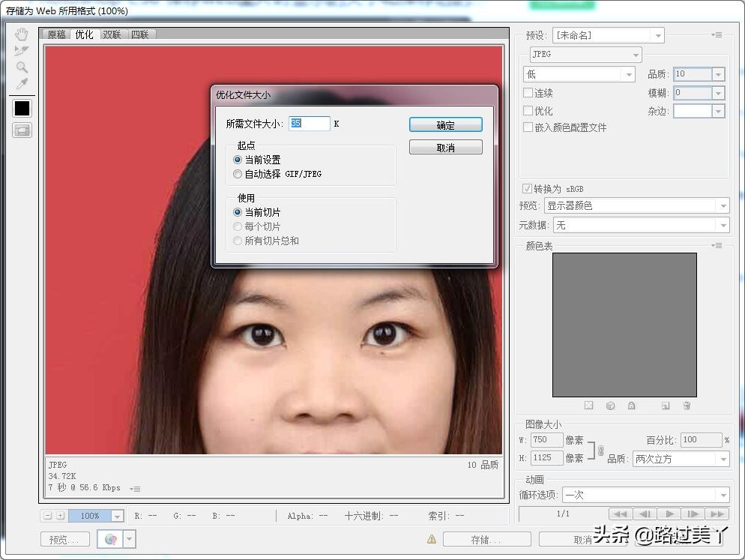
Task: Click the 确定 button
Action: 445,125
